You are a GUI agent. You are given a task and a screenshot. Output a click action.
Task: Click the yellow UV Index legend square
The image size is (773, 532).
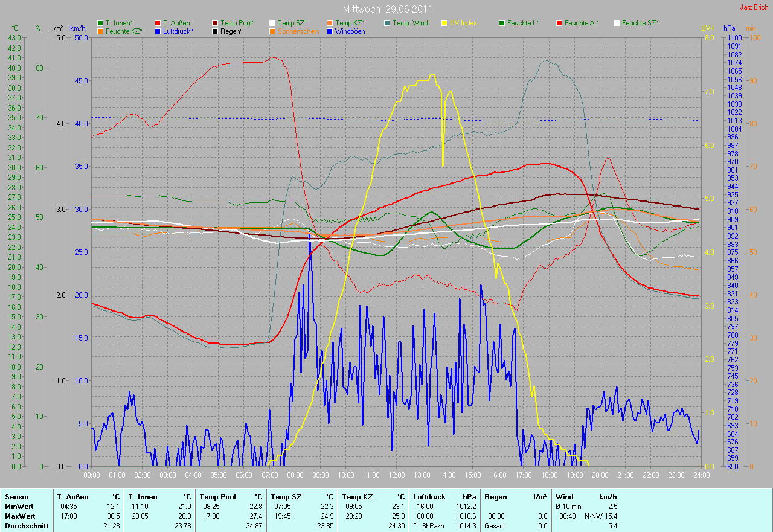(444, 23)
